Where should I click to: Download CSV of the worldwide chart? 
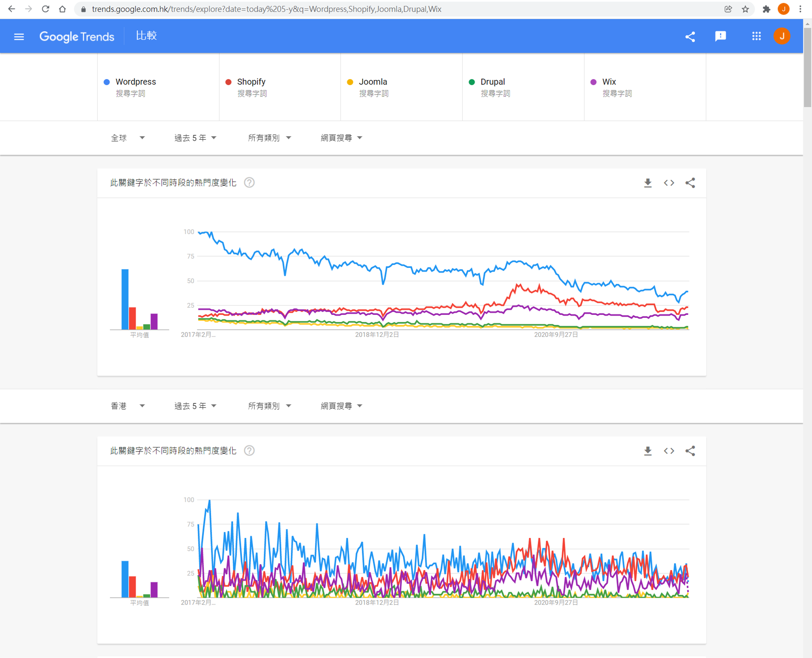[x=648, y=183]
